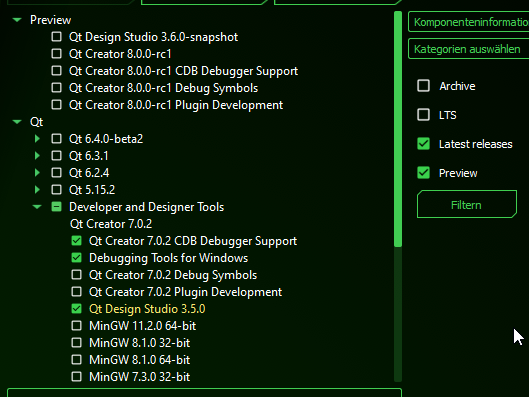Select the Qt 6.2.4 label
This screenshot has height=397, width=529.
[89, 173]
